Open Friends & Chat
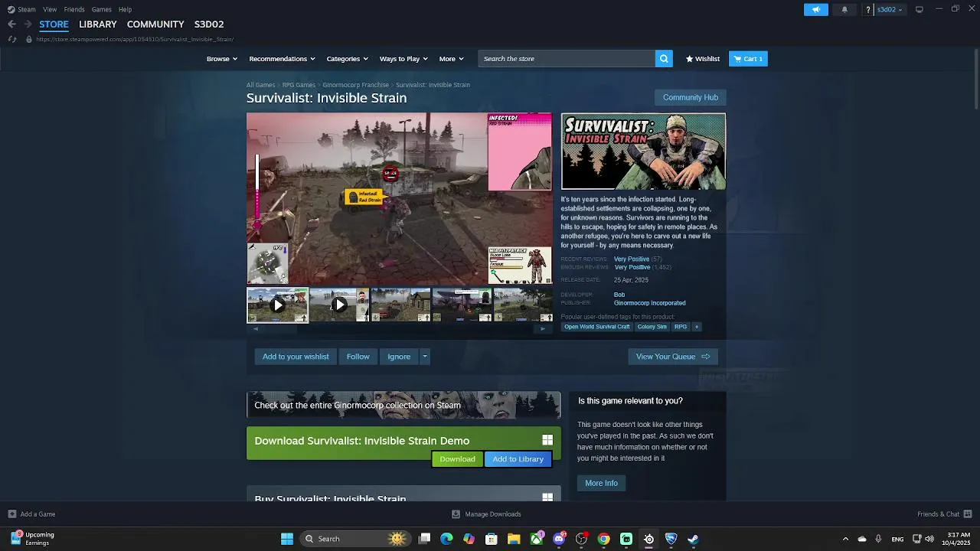Viewport: 980px width, 551px height. pyautogui.click(x=945, y=514)
